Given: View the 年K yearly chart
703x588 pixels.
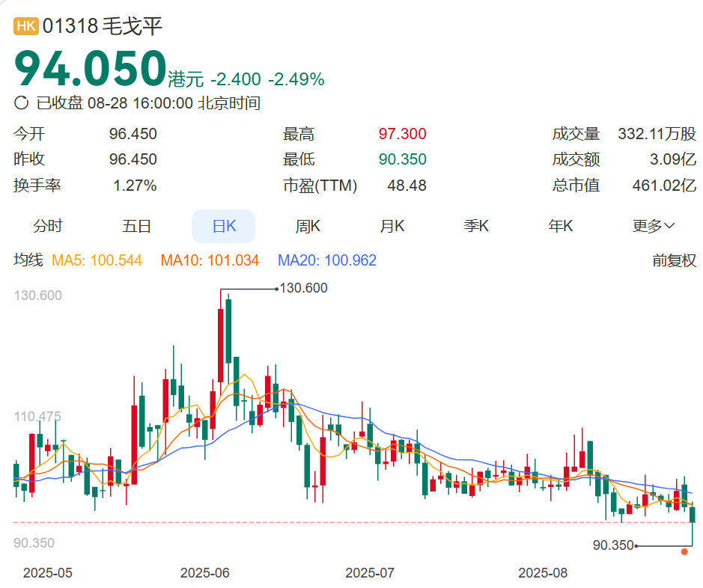Looking at the screenshot, I should 561,226.
